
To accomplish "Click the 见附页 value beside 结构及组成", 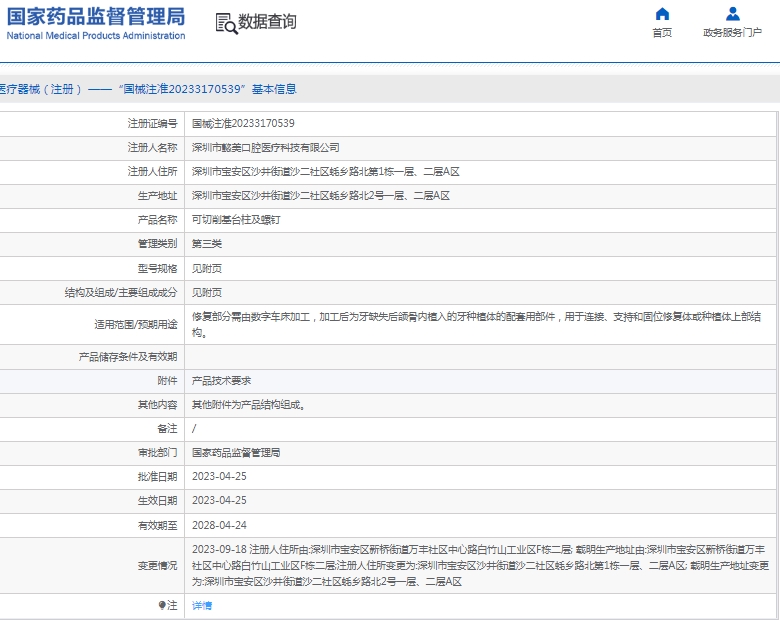I will (x=207, y=293).
